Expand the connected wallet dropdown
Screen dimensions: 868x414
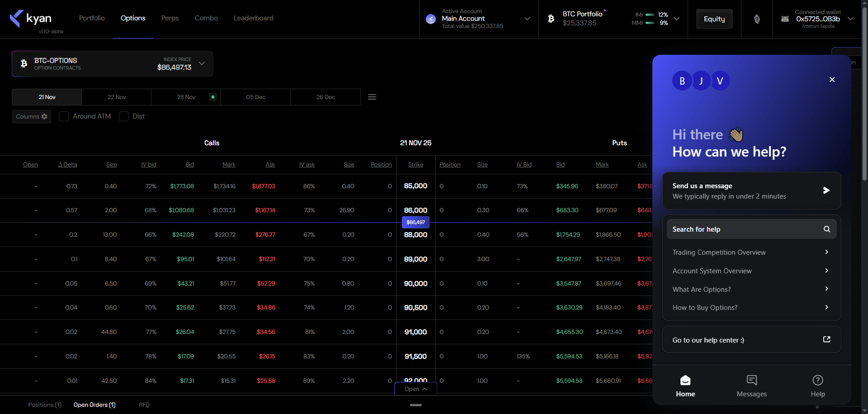click(x=850, y=19)
